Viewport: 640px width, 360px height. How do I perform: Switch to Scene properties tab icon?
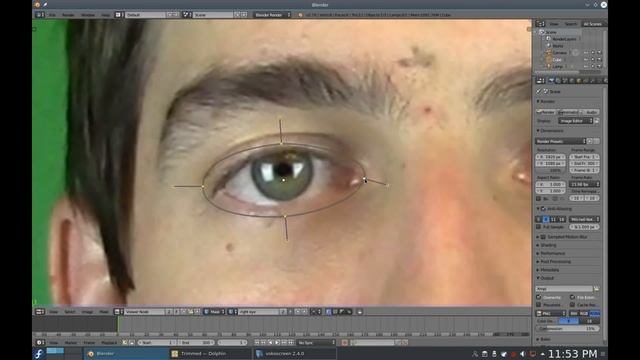coord(565,80)
